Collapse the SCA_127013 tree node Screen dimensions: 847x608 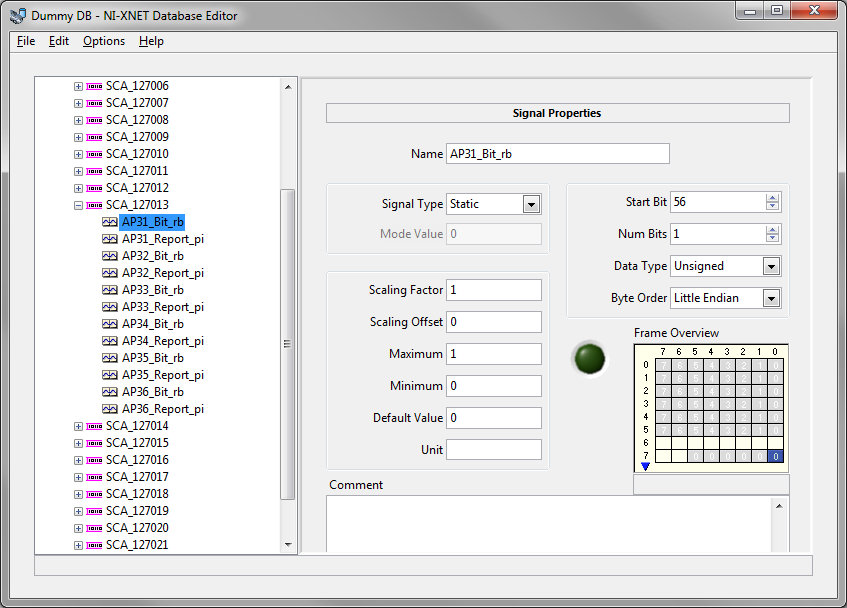pyautogui.click(x=78, y=205)
